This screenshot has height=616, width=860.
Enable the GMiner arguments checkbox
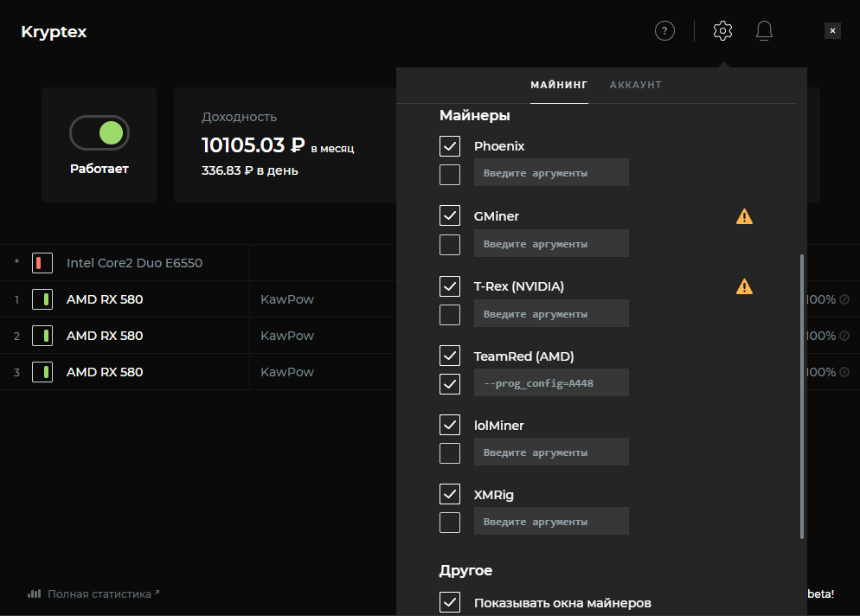pos(450,245)
